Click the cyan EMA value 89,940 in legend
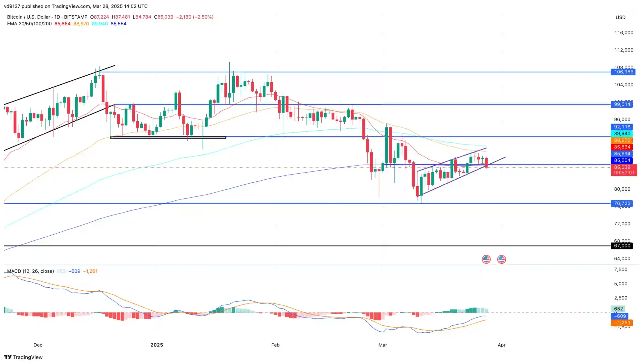 coord(100,24)
